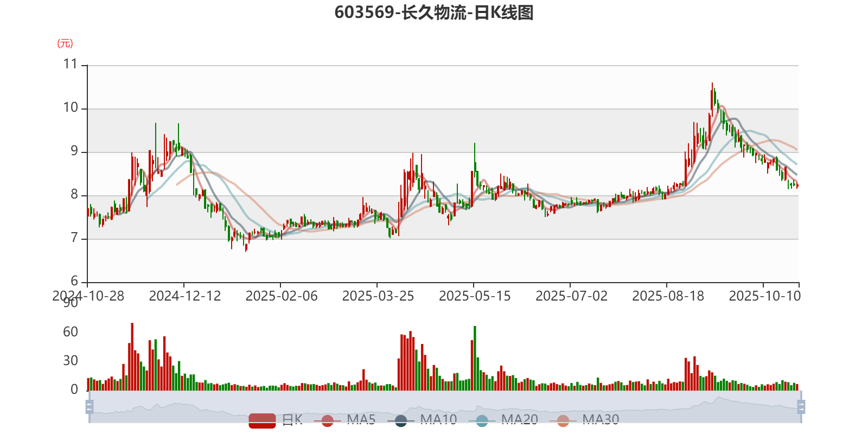868x434 pixels.
Task: Click the data zoom overview track
Action: [445, 407]
